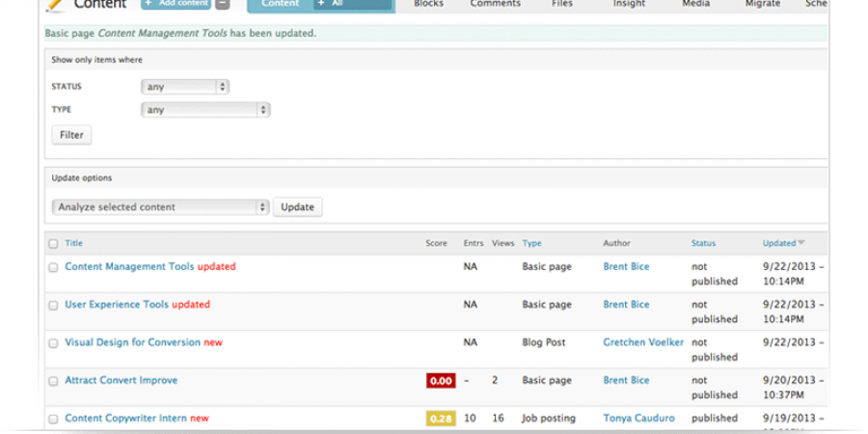Click the Views column header

(x=502, y=243)
